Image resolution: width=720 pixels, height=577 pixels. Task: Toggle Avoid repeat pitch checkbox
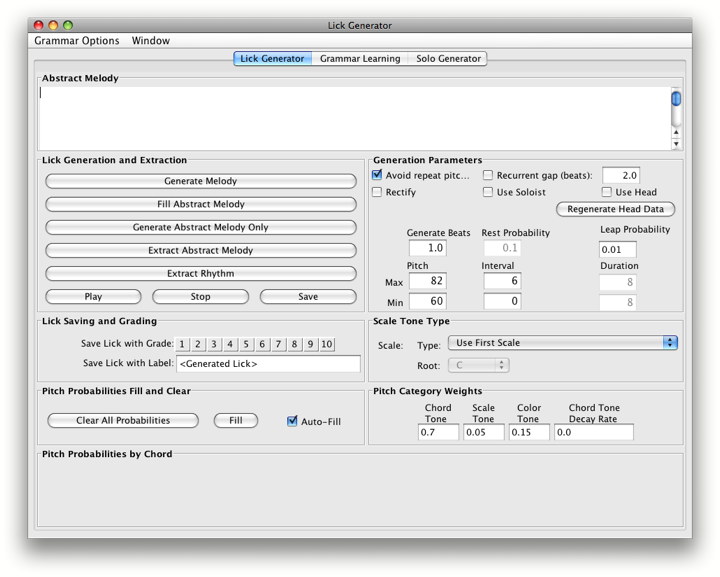pyautogui.click(x=377, y=176)
